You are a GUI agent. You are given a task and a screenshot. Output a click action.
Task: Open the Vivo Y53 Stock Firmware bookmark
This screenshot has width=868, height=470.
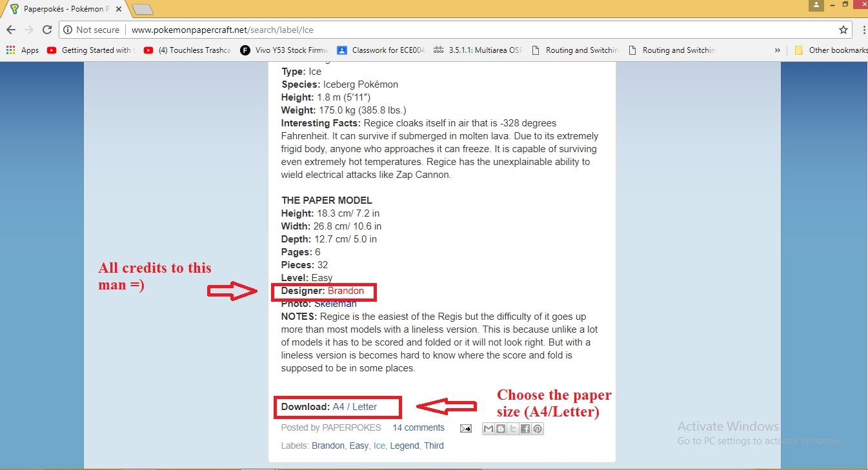[x=284, y=50]
